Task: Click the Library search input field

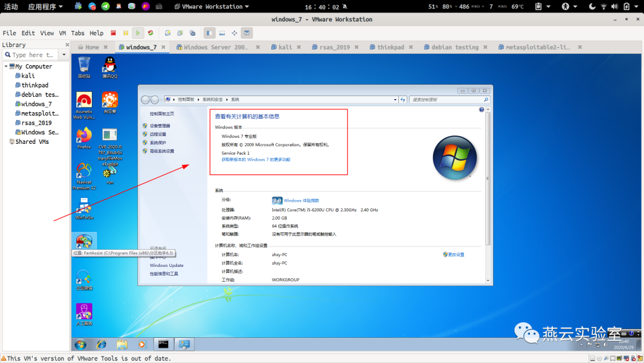Action: click(x=31, y=55)
